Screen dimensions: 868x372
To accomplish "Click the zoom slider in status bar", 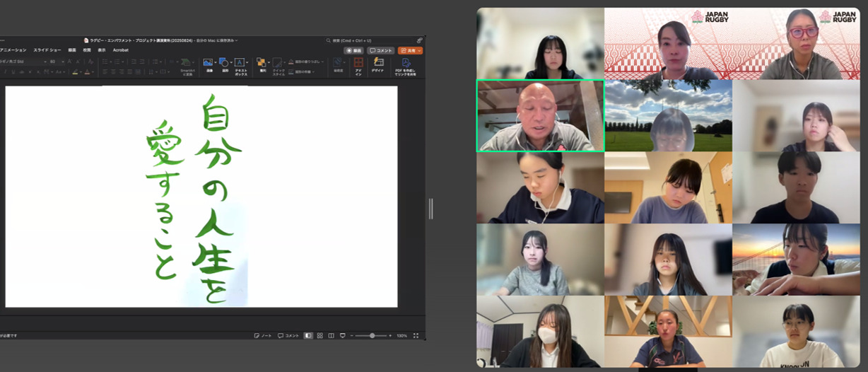I will 372,335.
